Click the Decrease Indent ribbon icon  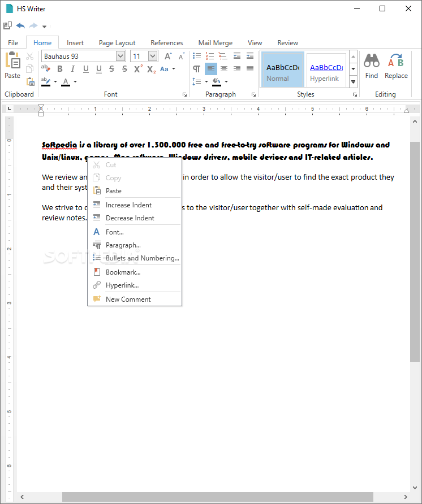pos(237,56)
